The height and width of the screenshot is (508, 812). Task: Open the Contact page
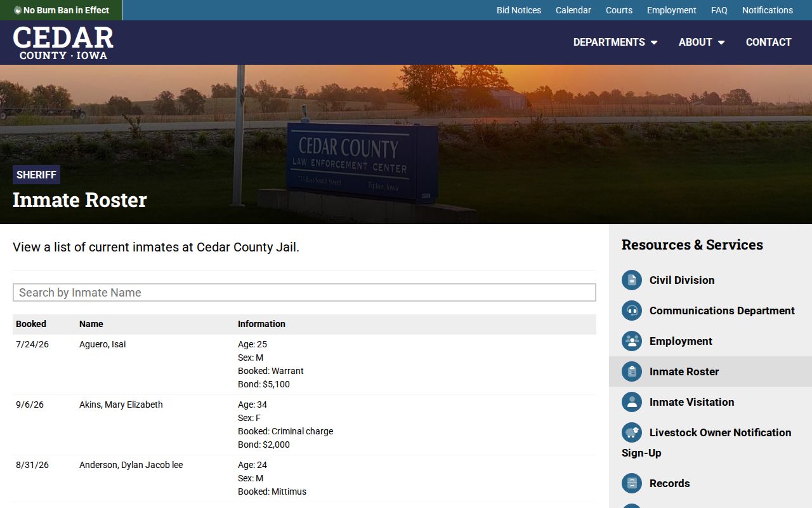(x=769, y=42)
